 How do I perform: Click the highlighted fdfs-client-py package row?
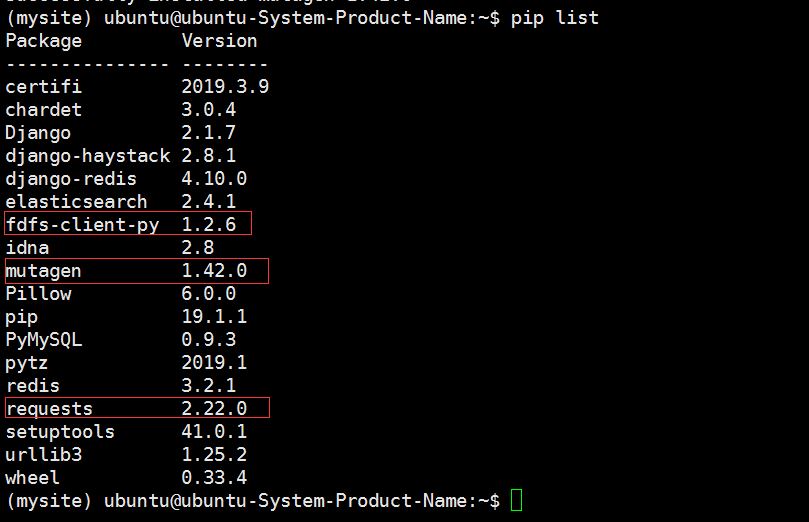pos(127,224)
